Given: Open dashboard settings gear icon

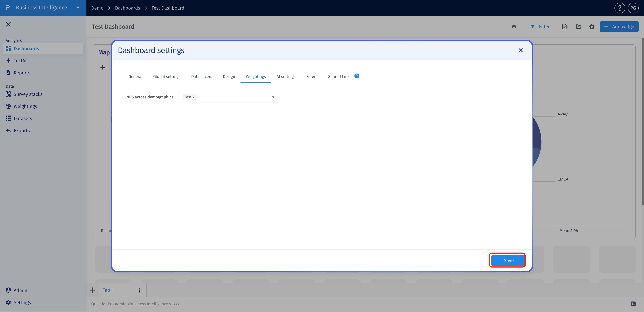Looking at the screenshot, I should coord(592,27).
